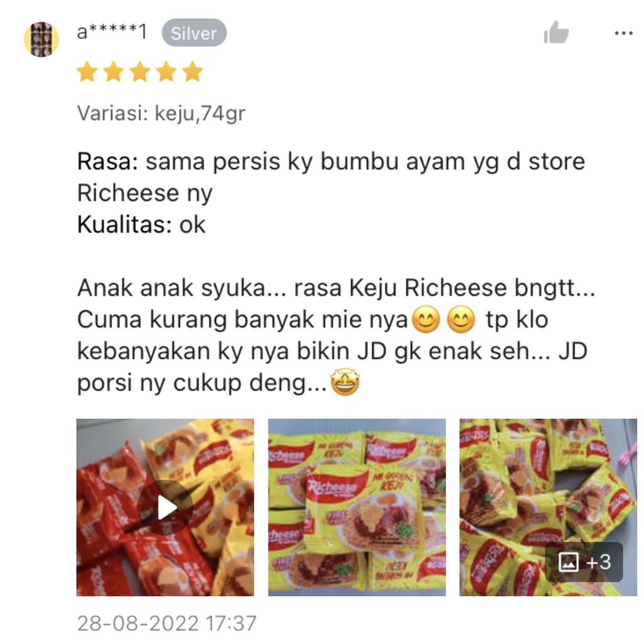Click the review timestamp 28-08-2022 17:37
Image resolution: width=644 pixels, height=644 pixels.
pos(167,623)
